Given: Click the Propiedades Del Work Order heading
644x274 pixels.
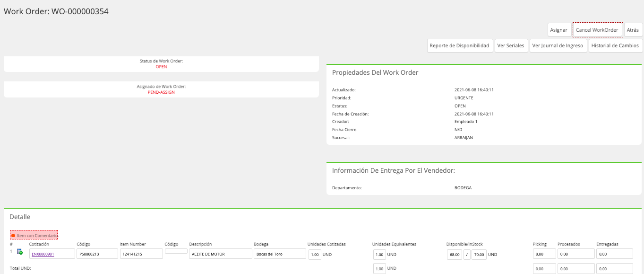Looking at the screenshot, I should tap(375, 73).
